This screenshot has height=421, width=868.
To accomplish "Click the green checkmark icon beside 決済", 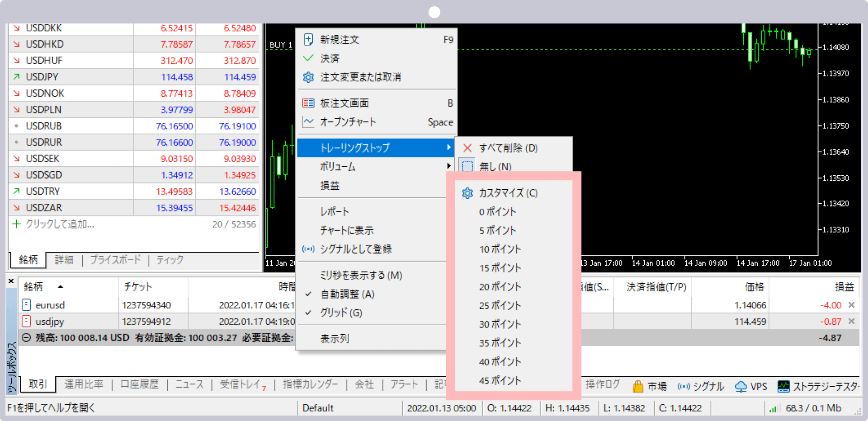I will 308,58.
